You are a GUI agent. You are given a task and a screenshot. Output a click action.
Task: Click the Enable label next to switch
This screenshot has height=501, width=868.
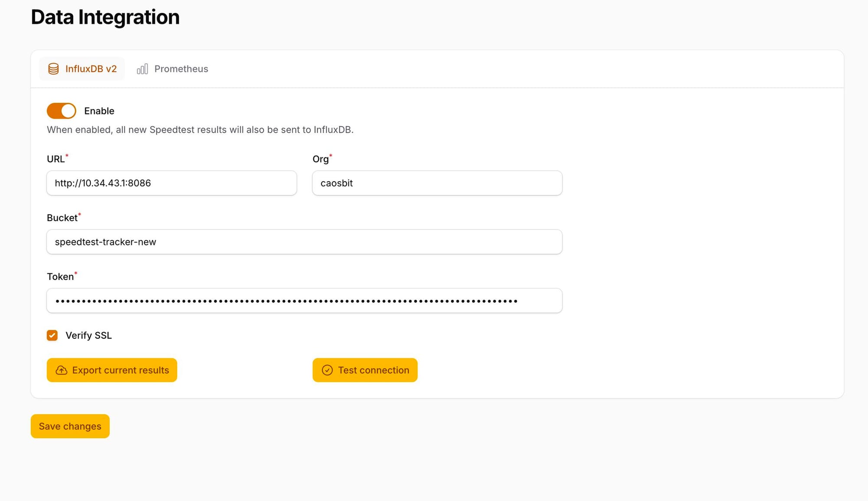99,111
